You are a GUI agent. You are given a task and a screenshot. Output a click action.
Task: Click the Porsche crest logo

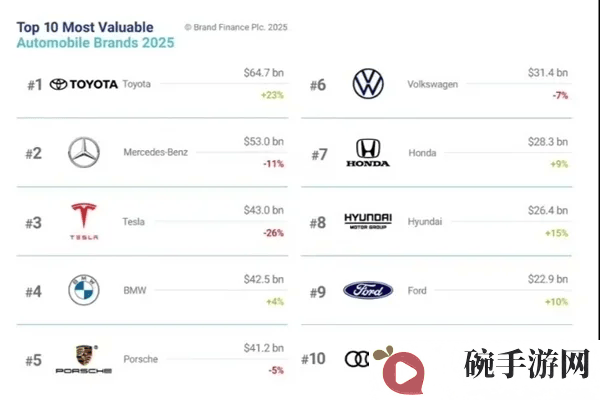point(84,359)
